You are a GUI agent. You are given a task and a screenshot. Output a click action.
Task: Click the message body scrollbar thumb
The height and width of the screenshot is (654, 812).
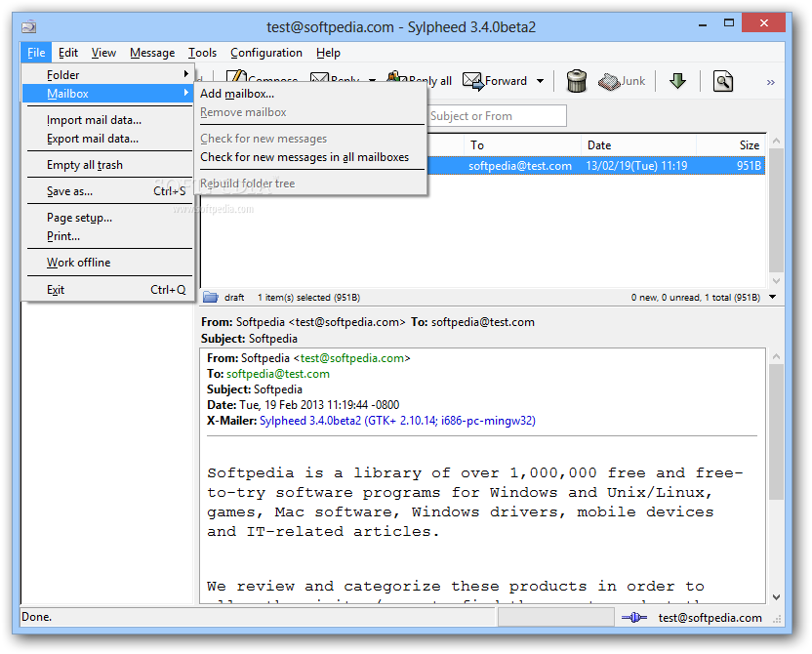[776, 431]
